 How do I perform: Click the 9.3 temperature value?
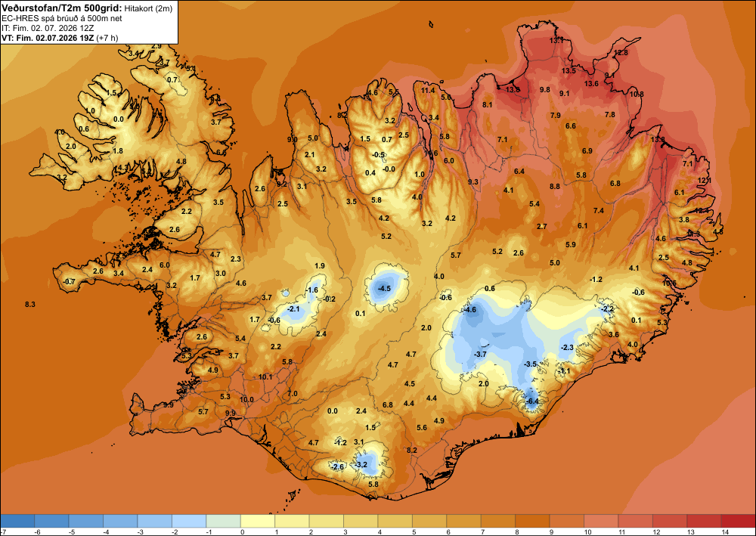(473, 181)
